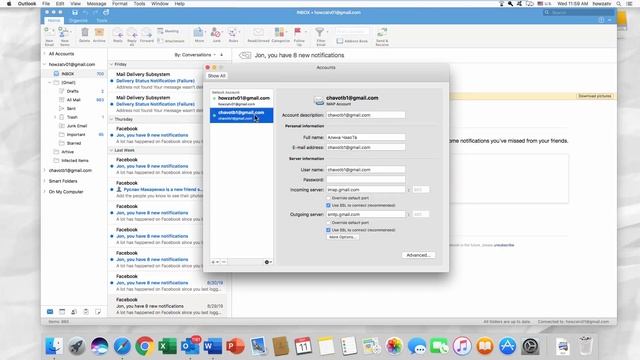
Task: Expand the Smart Folders section
Action: [44, 181]
